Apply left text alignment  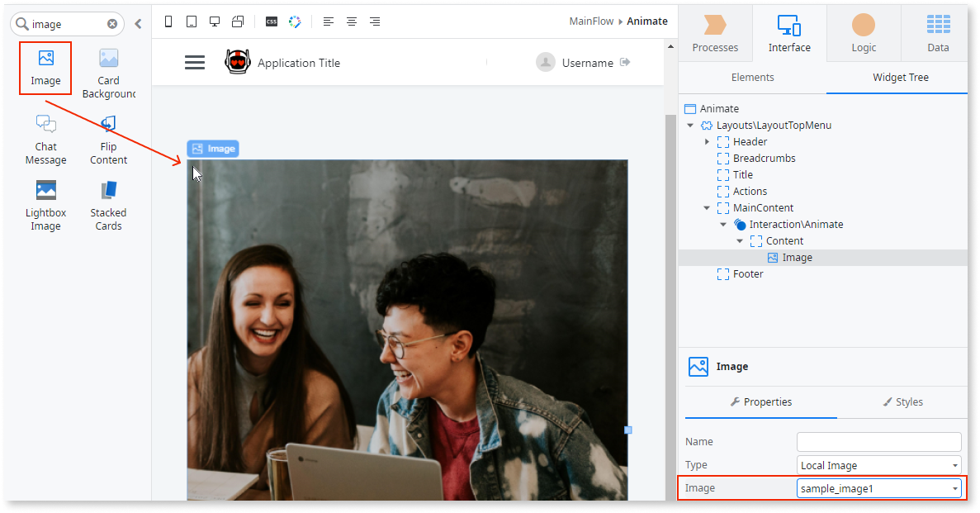pos(329,21)
